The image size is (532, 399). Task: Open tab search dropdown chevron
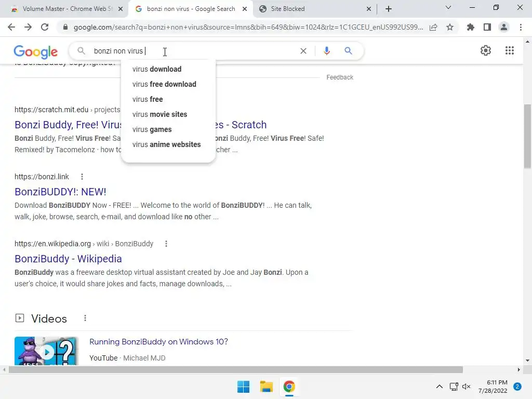pyautogui.click(x=448, y=7)
